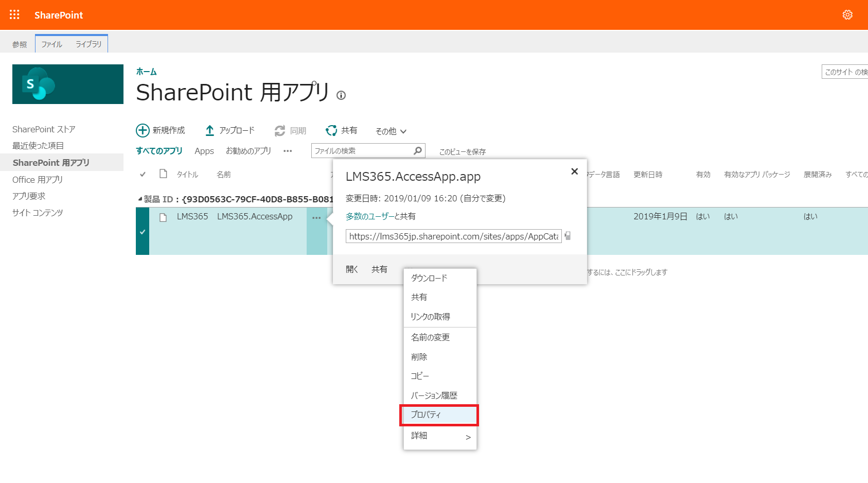Open SharePoint ストア in the sidebar
The width and height of the screenshot is (868, 483).
(44, 129)
